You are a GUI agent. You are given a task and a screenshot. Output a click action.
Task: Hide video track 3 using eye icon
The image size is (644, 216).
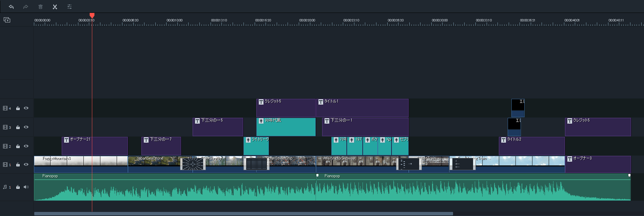26,127
